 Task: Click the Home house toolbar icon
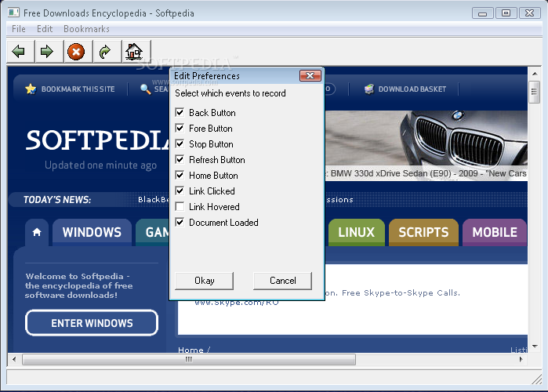pyautogui.click(x=134, y=52)
